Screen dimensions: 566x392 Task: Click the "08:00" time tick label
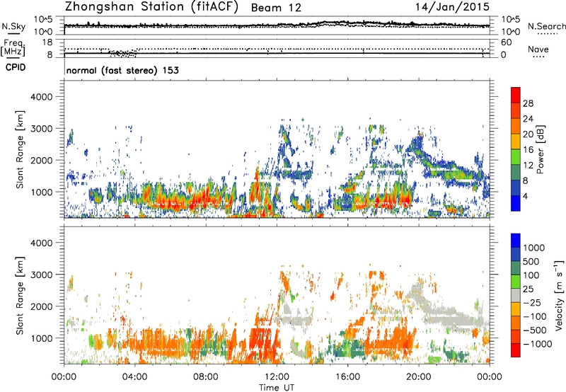point(206,377)
